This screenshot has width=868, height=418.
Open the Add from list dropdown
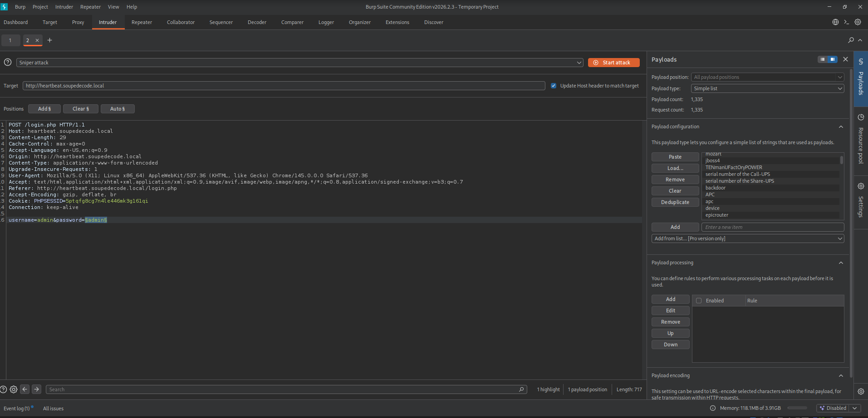click(x=748, y=238)
